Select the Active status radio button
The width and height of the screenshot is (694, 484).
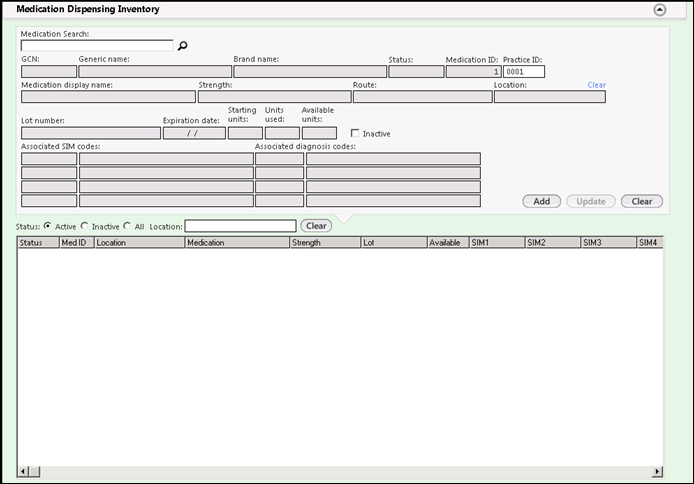pos(47,226)
